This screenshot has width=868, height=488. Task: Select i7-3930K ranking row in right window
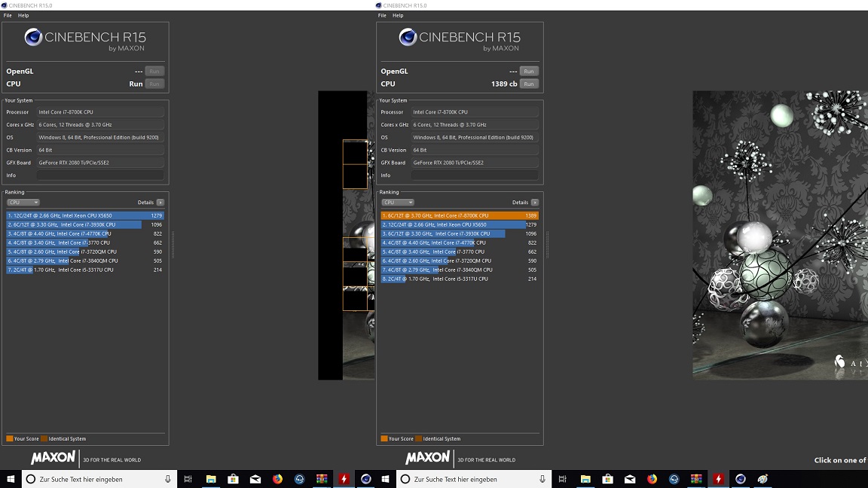coord(460,233)
